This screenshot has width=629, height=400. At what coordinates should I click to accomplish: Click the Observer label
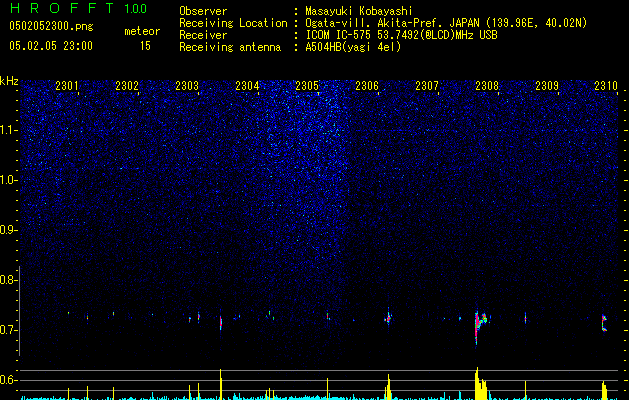203,11
